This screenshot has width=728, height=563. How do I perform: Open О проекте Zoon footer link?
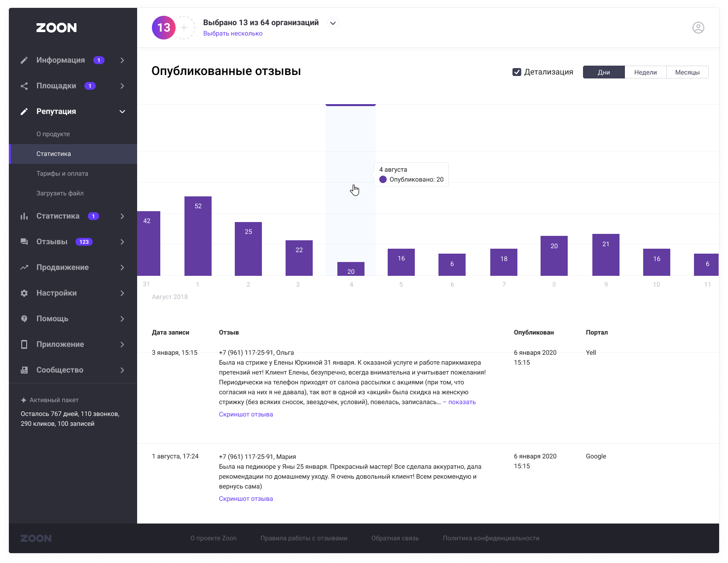point(214,538)
